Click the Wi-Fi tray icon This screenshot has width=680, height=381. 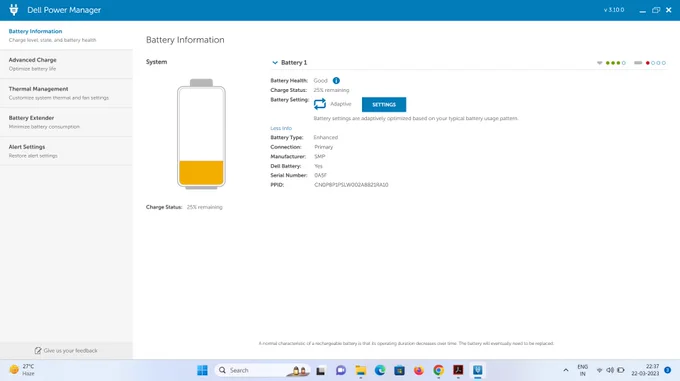(x=599, y=370)
